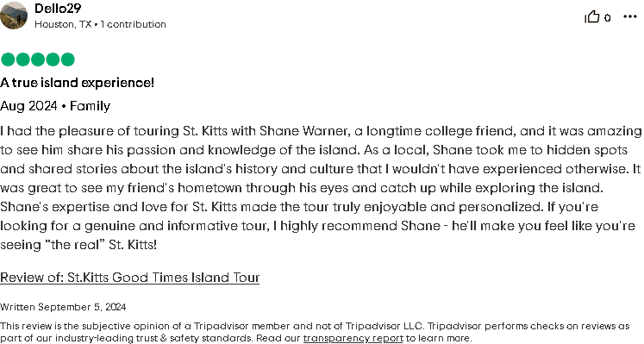Click the Houston, TX location text
This screenshot has width=644, height=344.
tap(63, 24)
